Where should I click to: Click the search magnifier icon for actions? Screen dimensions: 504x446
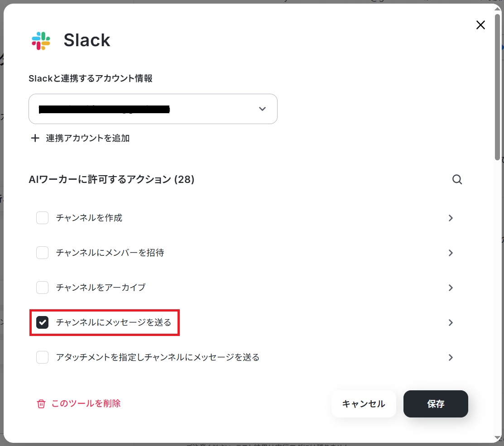click(457, 179)
